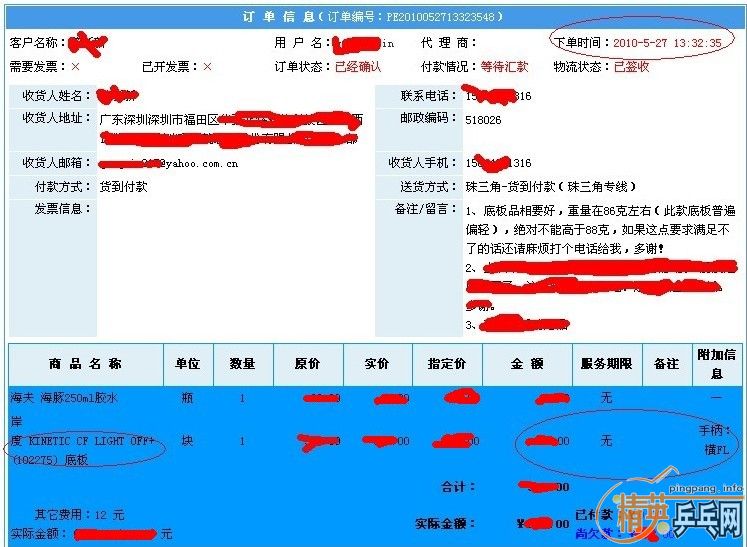Select the 金额 column header
Image resolution: width=747 pixels, height=547 pixels.
pyautogui.click(x=526, y=364)
